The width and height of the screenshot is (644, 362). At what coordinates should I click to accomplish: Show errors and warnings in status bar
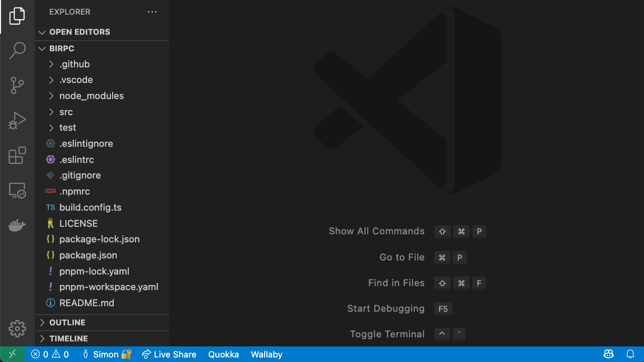tap(50, 354)
